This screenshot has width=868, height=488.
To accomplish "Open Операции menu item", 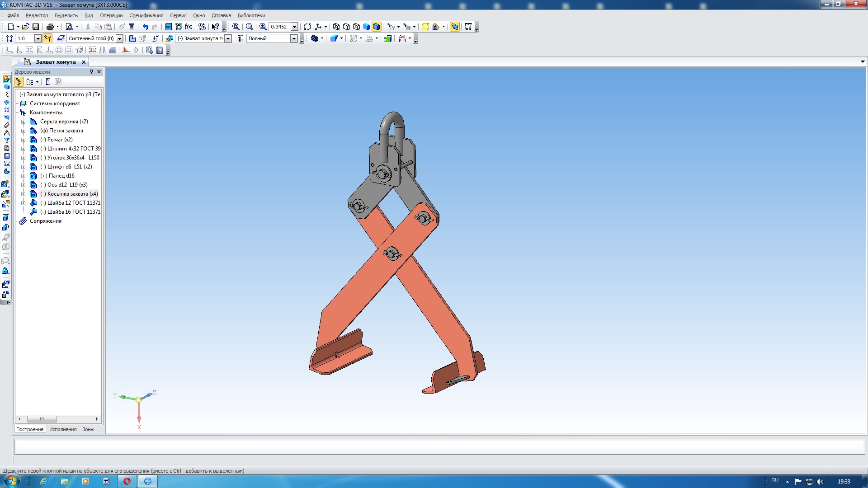I will [x=118, y=15].
